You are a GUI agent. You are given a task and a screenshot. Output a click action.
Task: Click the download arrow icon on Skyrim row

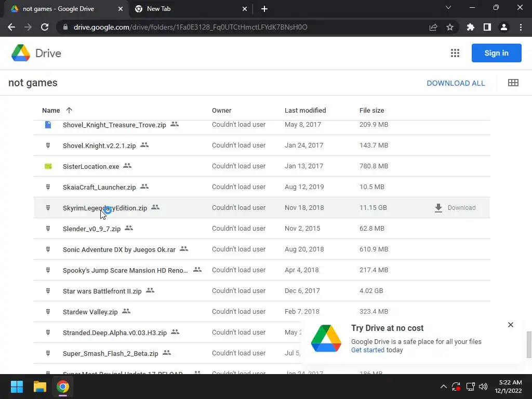point(438,208)
